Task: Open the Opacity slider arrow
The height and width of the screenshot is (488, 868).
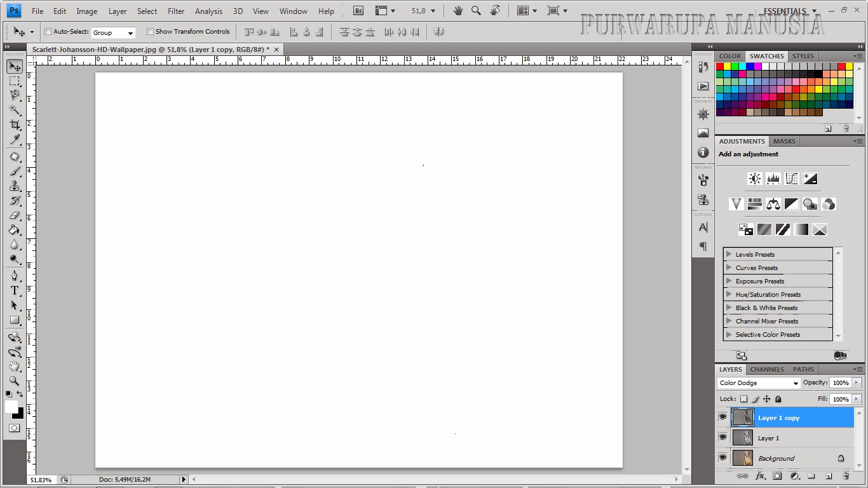Action: pyautogui.click(x=857, y=383)
